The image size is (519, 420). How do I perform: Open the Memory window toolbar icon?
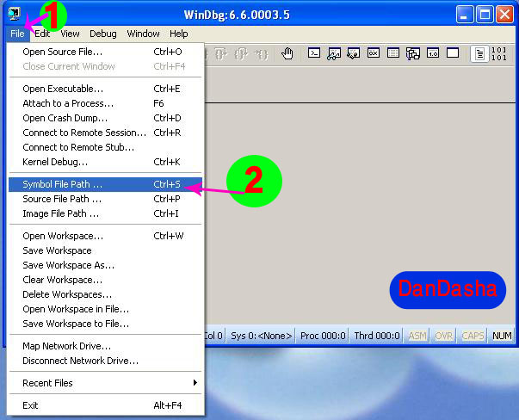tap(393, 53)
